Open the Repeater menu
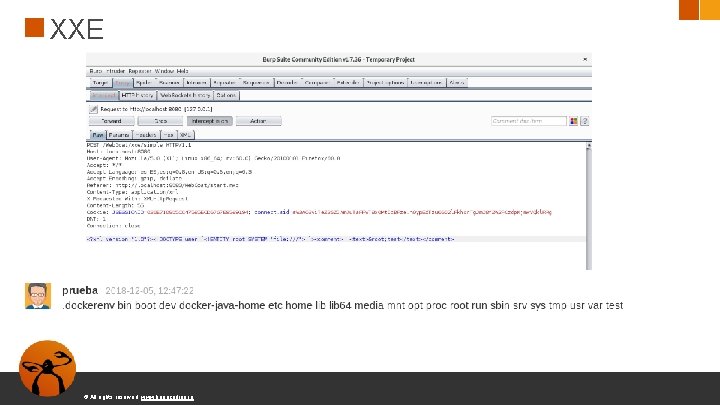720x405 pixels. coord(140,71)
